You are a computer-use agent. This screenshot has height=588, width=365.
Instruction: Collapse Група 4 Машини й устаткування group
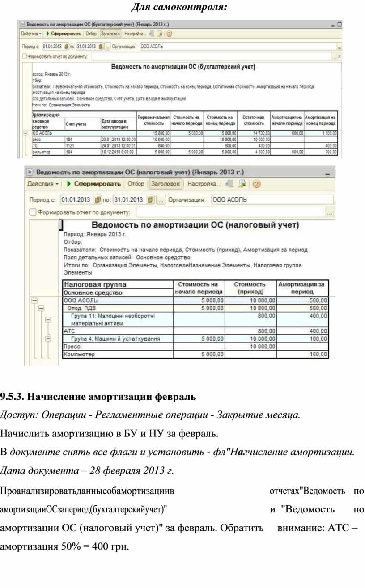pos(48,339)
